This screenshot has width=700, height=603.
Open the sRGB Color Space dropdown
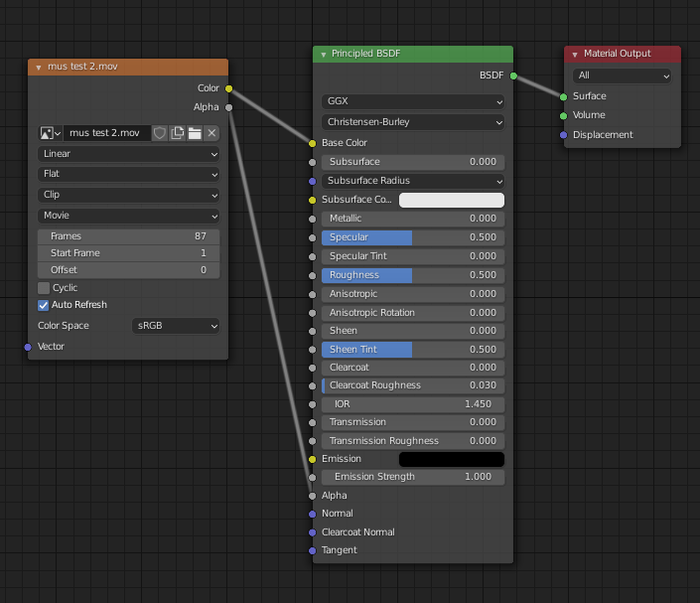[176, 326]
